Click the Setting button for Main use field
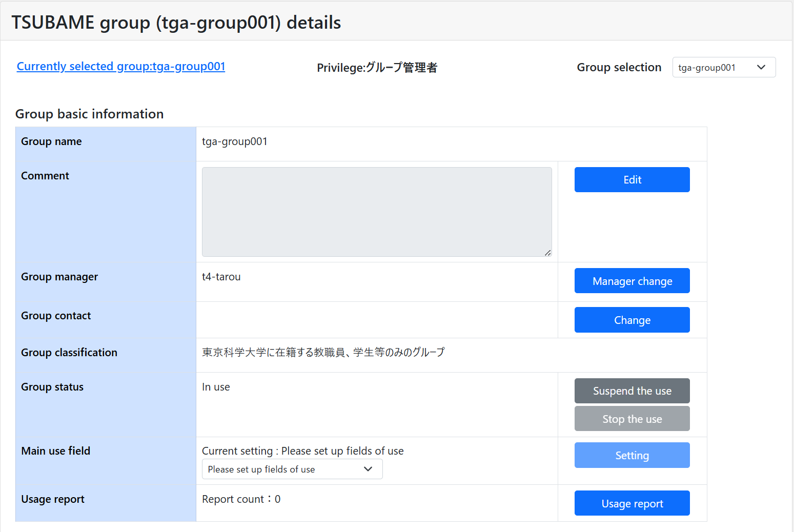Image resolution: width=794 pixels, height=532 pixels. pyautogui.click(x=632, y=456)
